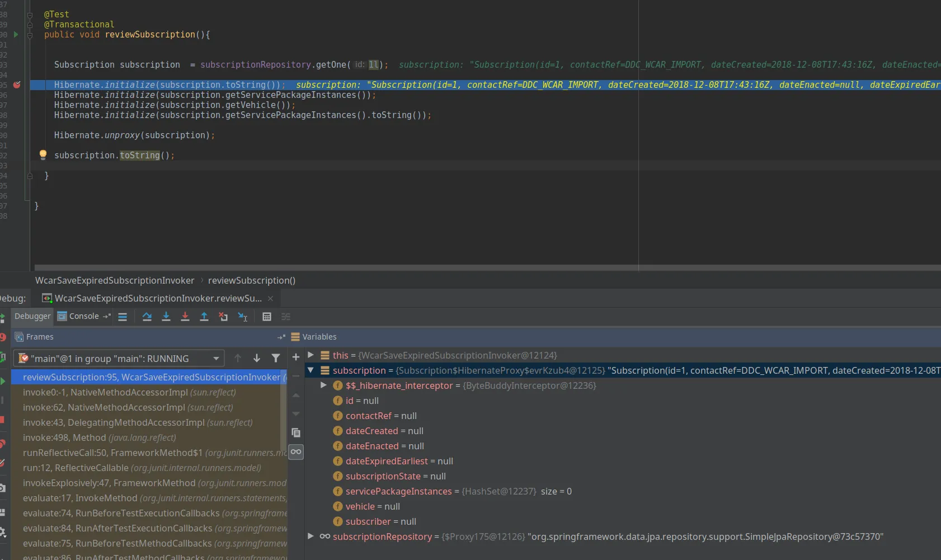
Task: Click the Step Over debugger icon
Action: pos(147,317)
